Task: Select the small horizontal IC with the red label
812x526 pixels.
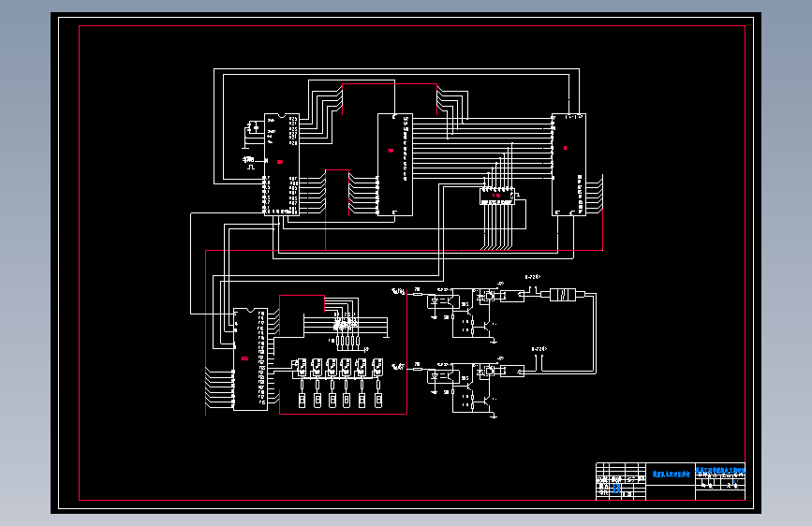Action: pos(496,197)
